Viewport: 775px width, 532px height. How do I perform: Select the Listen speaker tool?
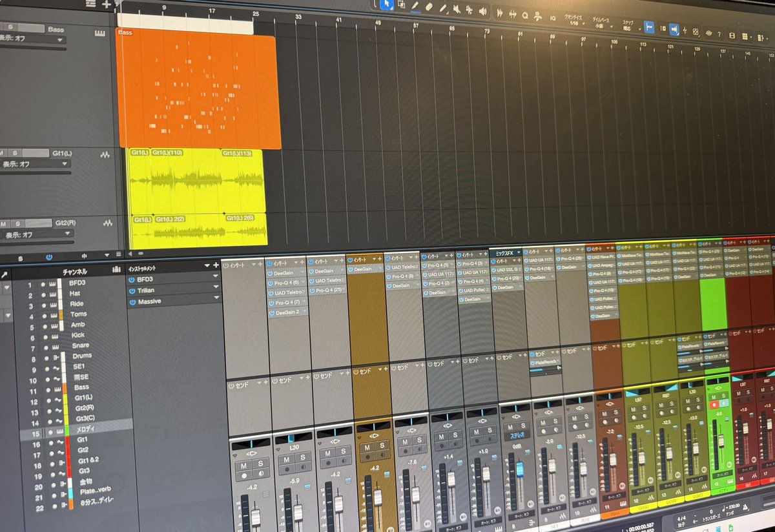click(483, 10)
